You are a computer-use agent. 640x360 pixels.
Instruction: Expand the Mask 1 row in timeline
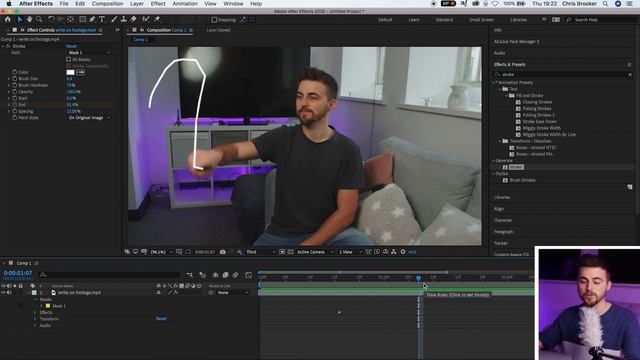[x=41, y=306]
